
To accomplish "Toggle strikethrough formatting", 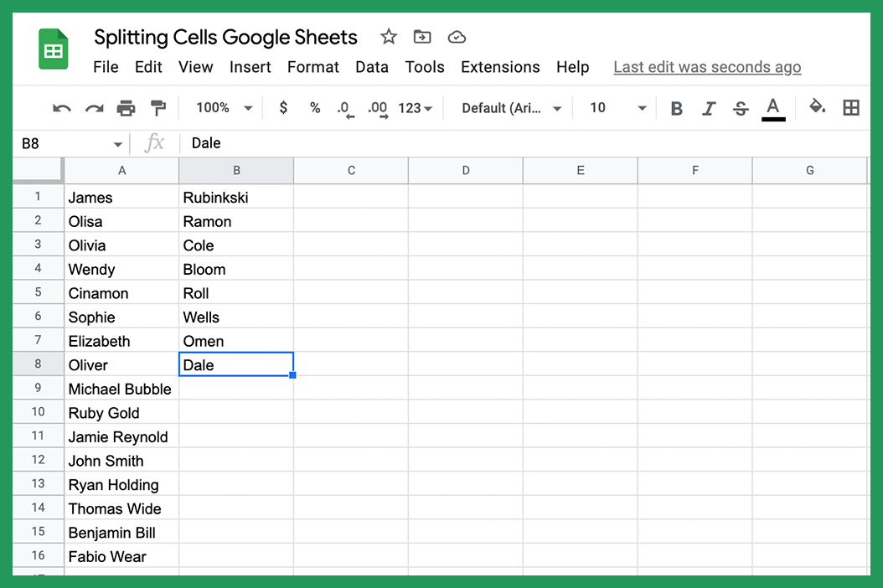I will tap(739, 107).
